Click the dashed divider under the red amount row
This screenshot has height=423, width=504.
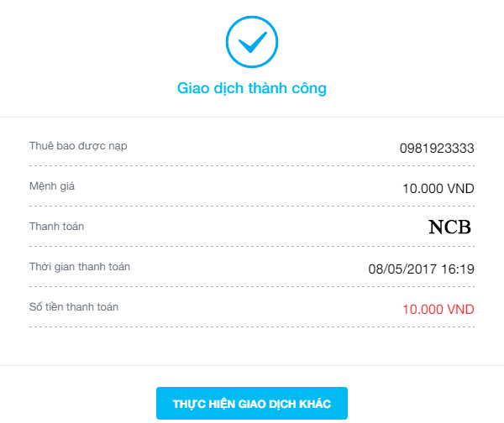[252, 326]
